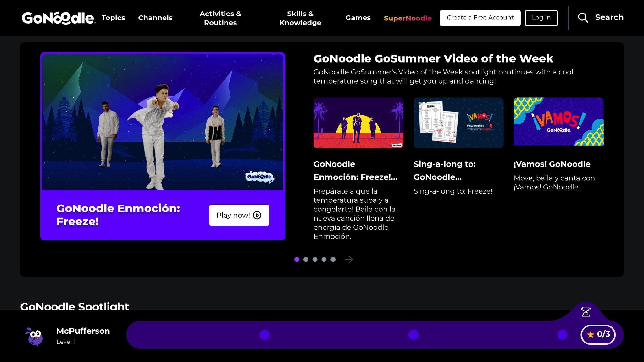This screenshot has width=644, height=362.
Task: Click the star 0/3 progress badge
Action: click(598, 334)
